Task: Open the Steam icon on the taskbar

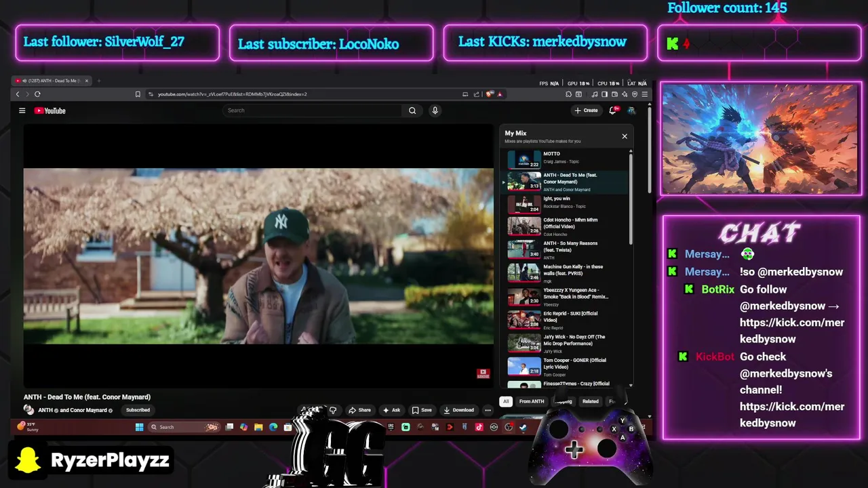Action: pos(523,427)
